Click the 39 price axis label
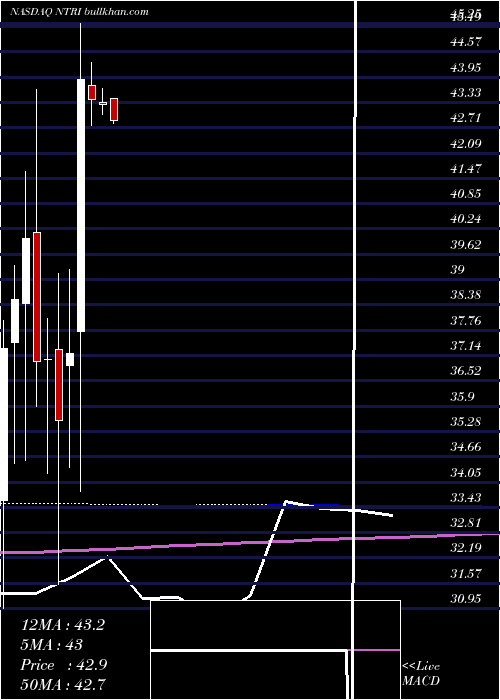Viewport: 500px width, 700px height. tap(458, 270)
